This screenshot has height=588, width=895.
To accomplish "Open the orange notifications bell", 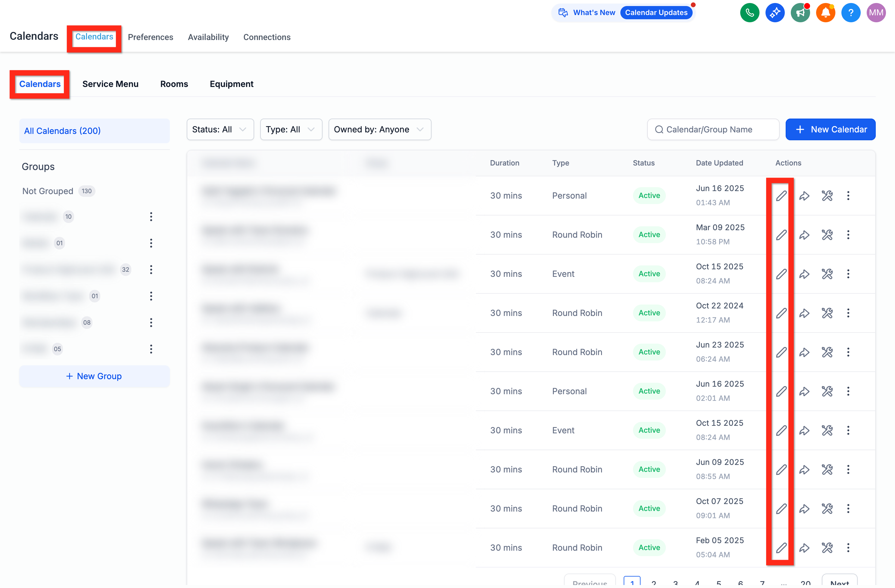I will pos(825,13).
